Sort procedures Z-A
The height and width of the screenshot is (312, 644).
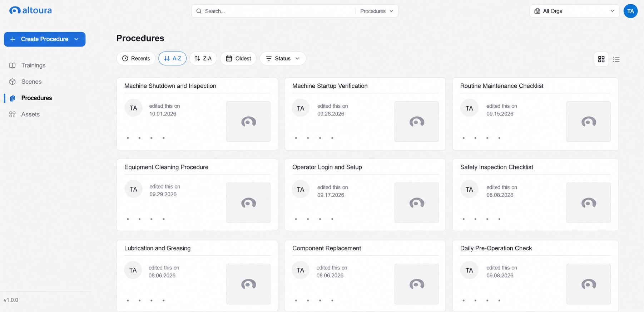point(203,58)
